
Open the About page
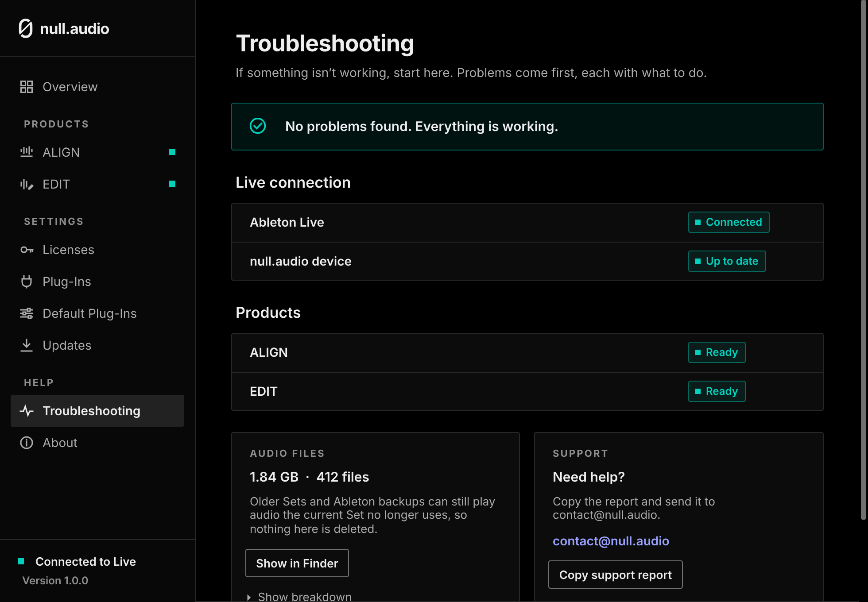[x=97, y=443]
